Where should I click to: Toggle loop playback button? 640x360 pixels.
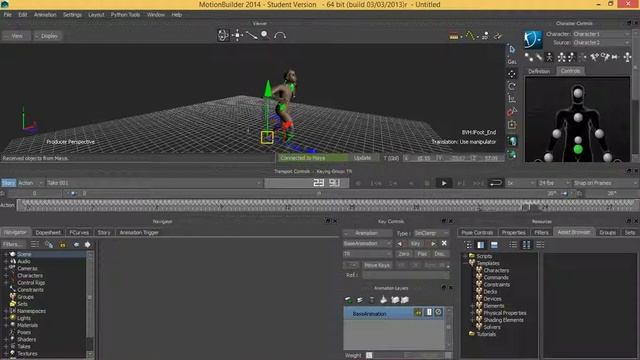[495, 183]
